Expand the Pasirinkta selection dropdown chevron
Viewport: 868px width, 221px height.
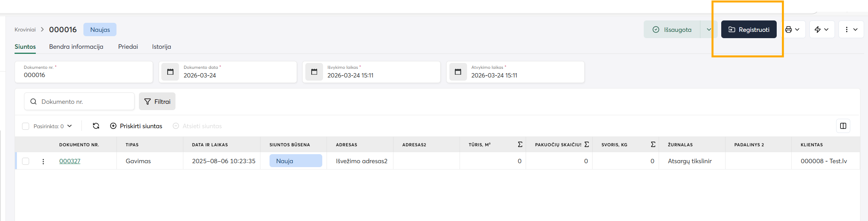tap(70, 126)
